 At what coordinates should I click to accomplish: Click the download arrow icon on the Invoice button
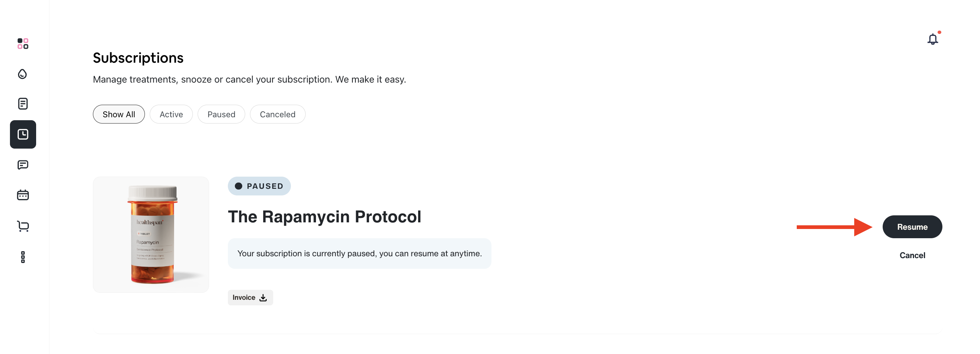pos(263,298)
